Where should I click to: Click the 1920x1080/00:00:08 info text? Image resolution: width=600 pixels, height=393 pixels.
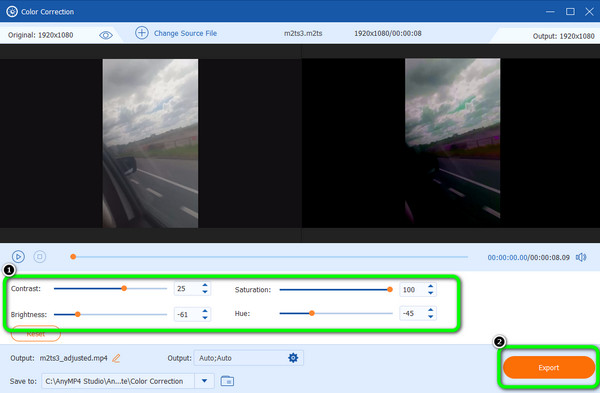coord(388,33)
